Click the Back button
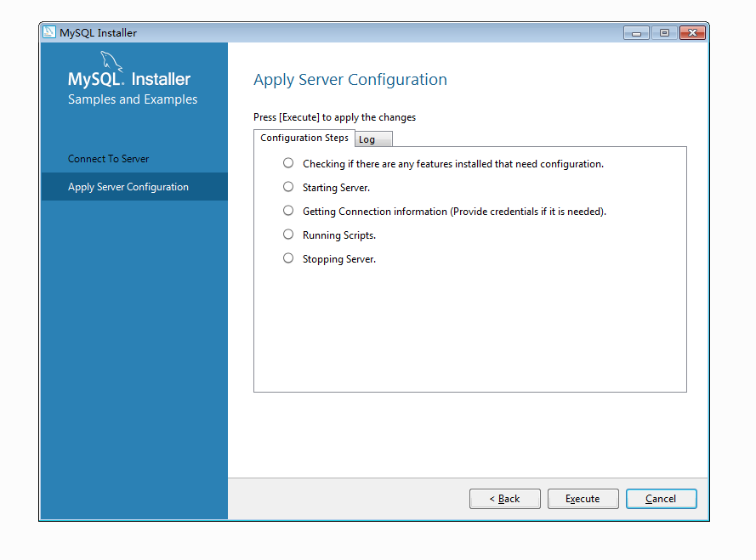 tap(505, 499)
